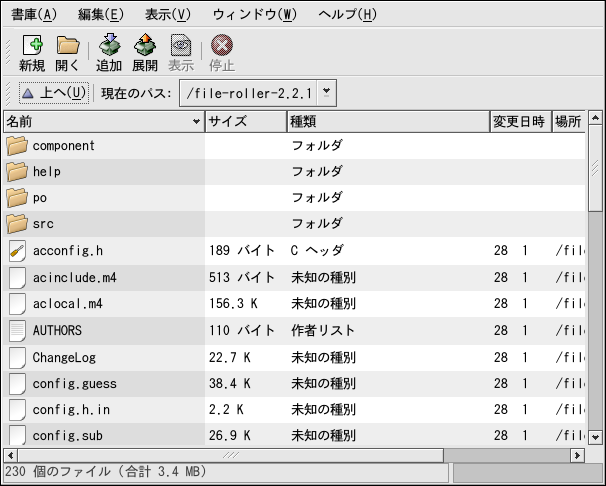The width and height of the screenshot is (606, 486).
Task: Open the 書庫(A) archive menu
Action: coord(34,14)
